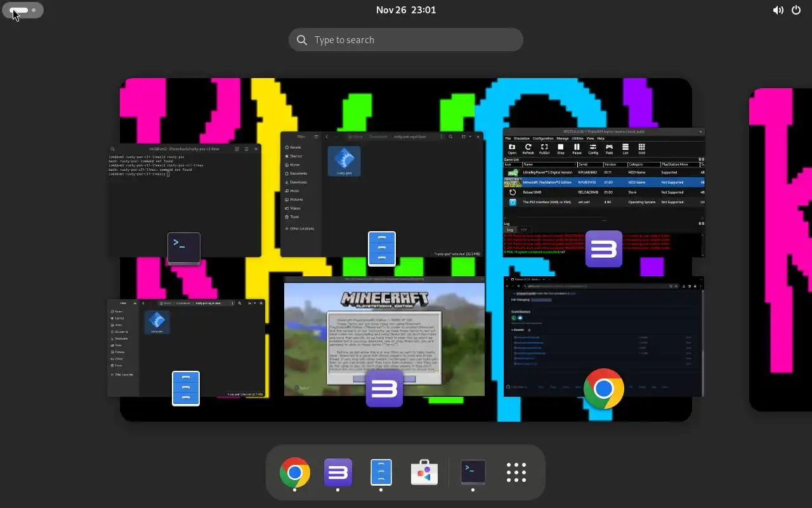This screenshot has width=812, height=508.
Task: Click RPCS3 badge on the game list window
Action: pos(604,248)
